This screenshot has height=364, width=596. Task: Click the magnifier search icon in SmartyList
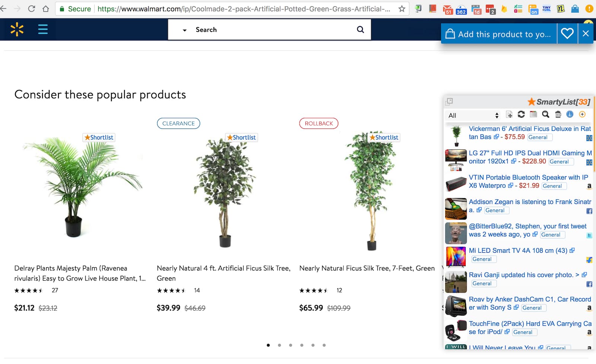(546, 115)
